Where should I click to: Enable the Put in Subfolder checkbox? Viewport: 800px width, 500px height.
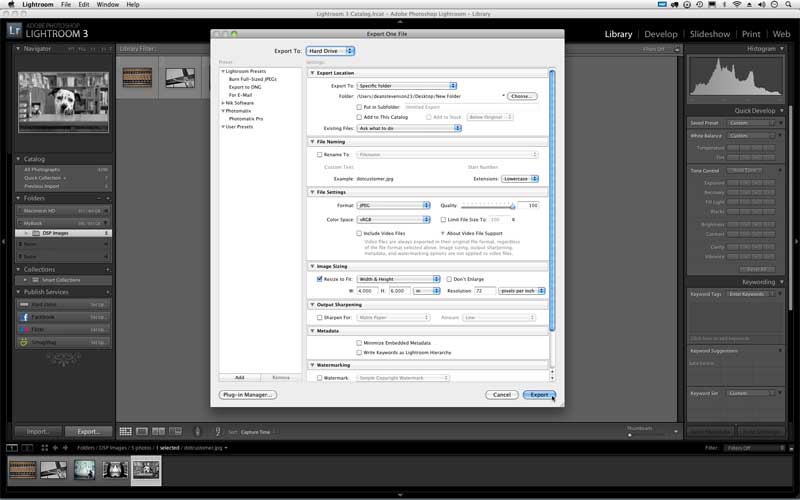click(x=360, y=105)
